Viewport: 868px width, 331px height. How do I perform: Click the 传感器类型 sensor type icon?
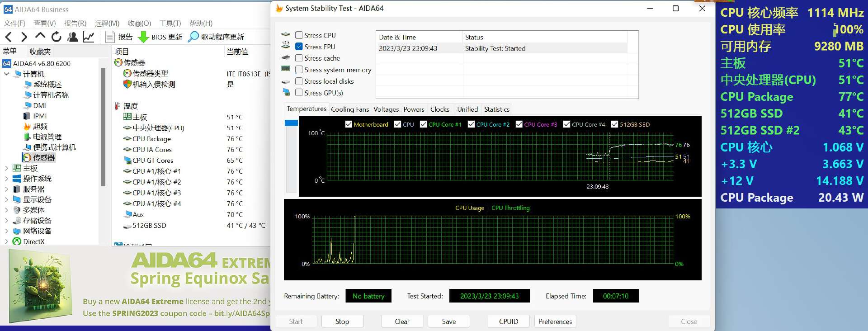[127, 73]
